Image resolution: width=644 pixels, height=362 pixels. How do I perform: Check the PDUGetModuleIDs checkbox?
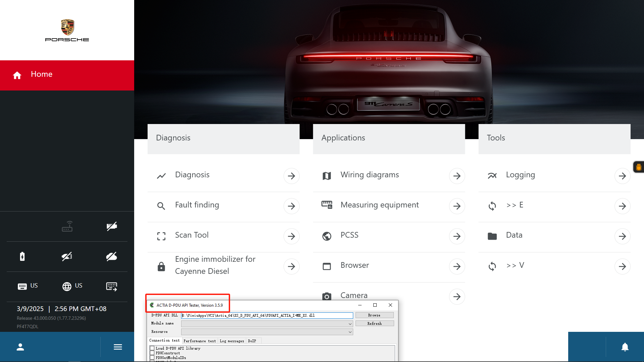(x=152, y=358)
